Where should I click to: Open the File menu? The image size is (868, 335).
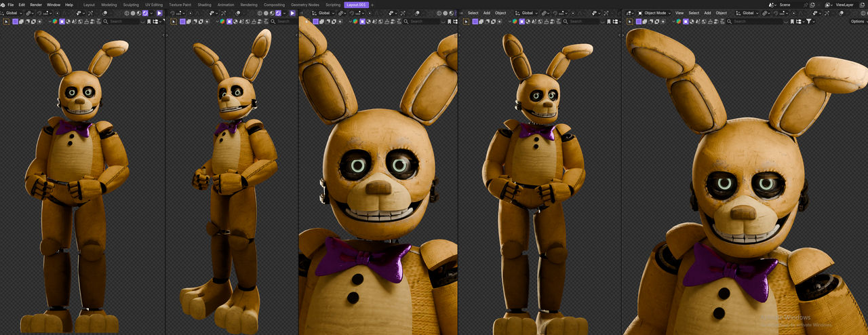coord(10,5)
